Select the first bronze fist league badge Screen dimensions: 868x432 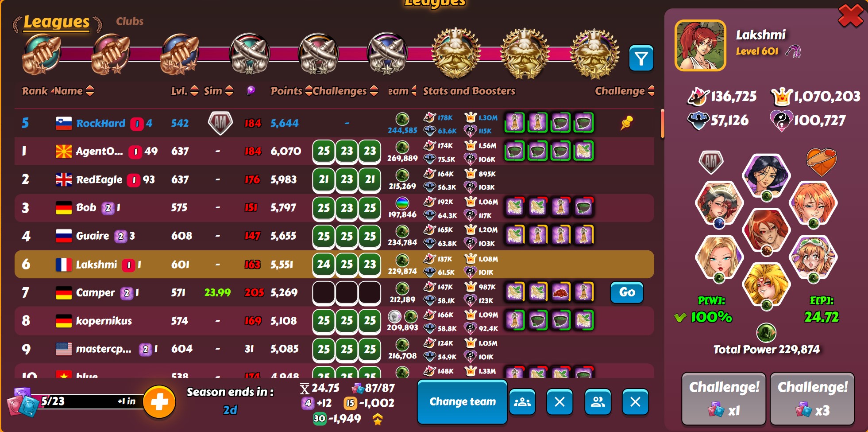click(42, 55)
